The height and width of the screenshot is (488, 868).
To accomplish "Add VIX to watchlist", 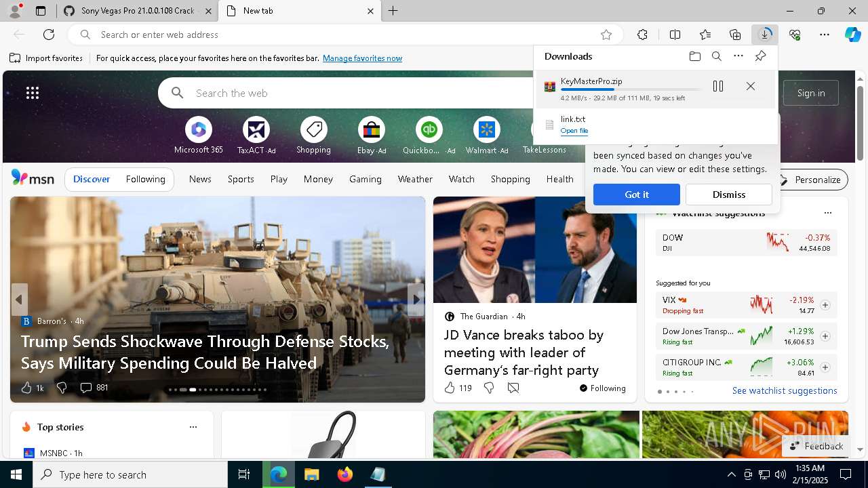I will click(x=825, y=305).
